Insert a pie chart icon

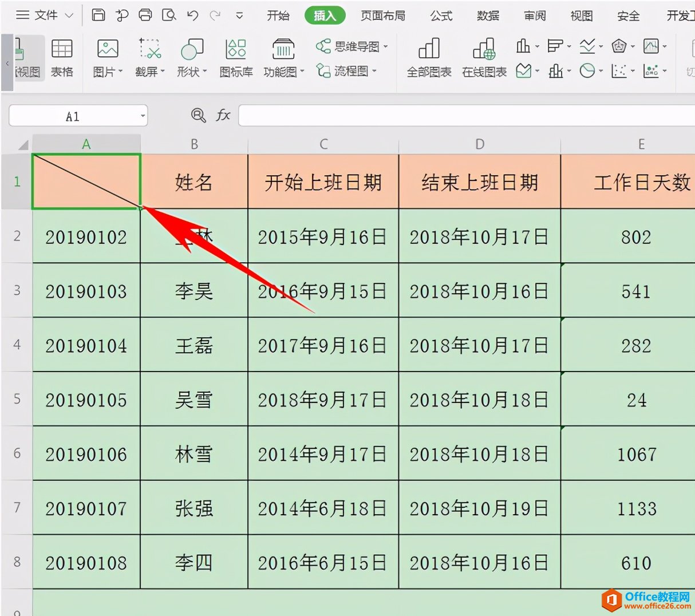pos(587,71)
